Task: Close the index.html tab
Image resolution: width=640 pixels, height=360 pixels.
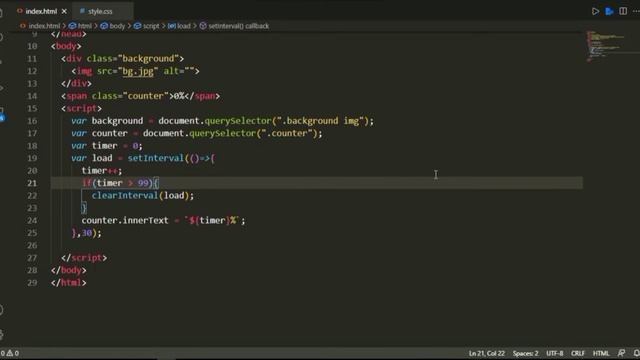Action: click(x=64, y=11)
